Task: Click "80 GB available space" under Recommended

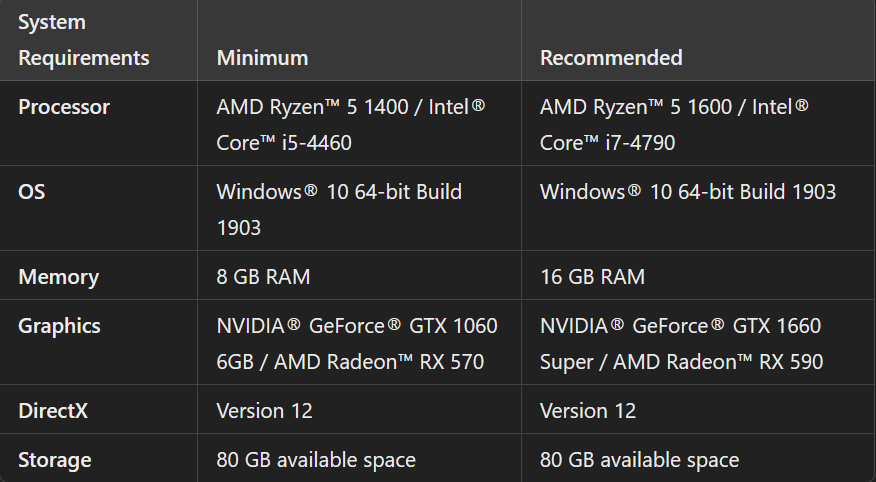Action: [639, 460]
